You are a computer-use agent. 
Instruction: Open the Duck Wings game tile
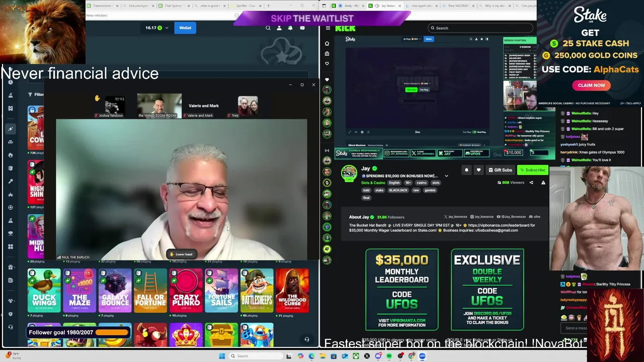(x=44, y=290)
